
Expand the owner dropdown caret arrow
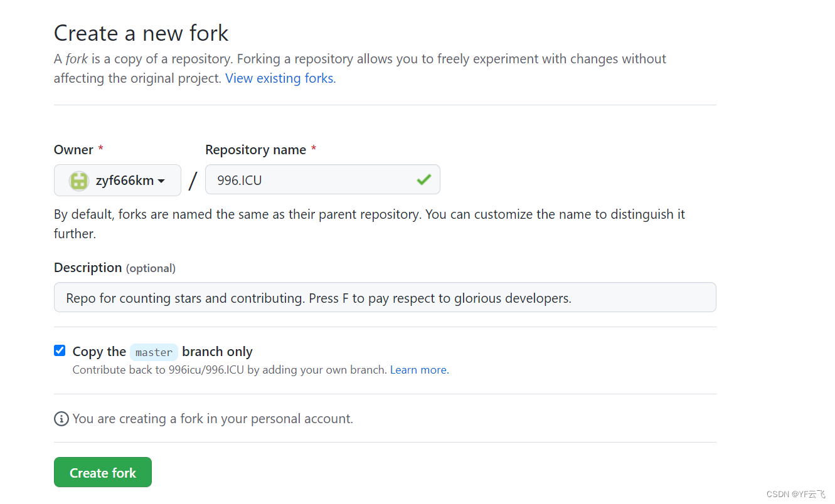coord(161,181)
